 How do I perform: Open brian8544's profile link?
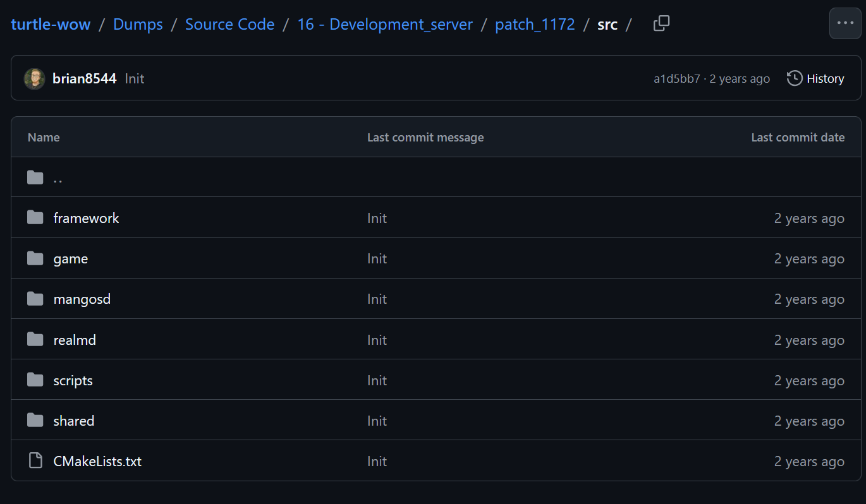85,78
